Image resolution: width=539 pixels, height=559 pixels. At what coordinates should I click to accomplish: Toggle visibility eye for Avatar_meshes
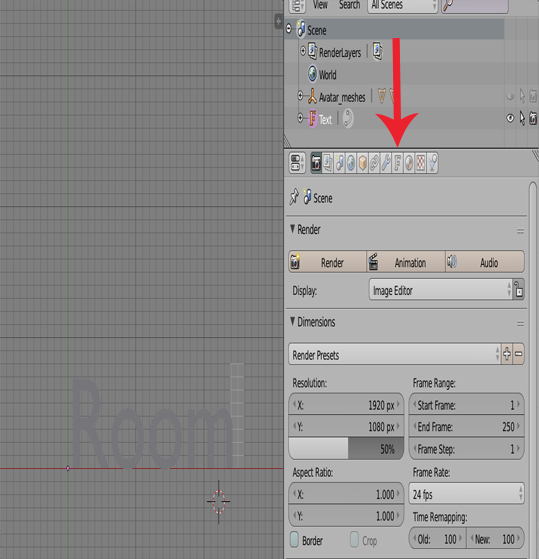click(510, 96)
